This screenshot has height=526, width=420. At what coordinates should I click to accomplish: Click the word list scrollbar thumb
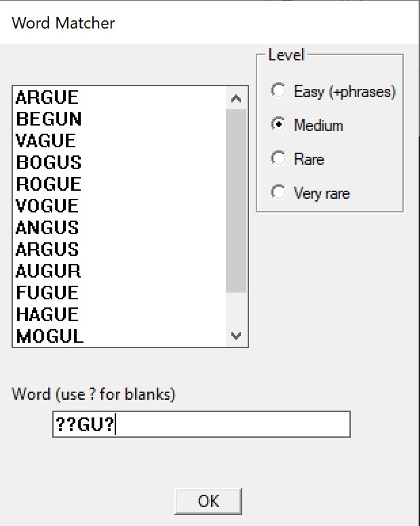236,201
